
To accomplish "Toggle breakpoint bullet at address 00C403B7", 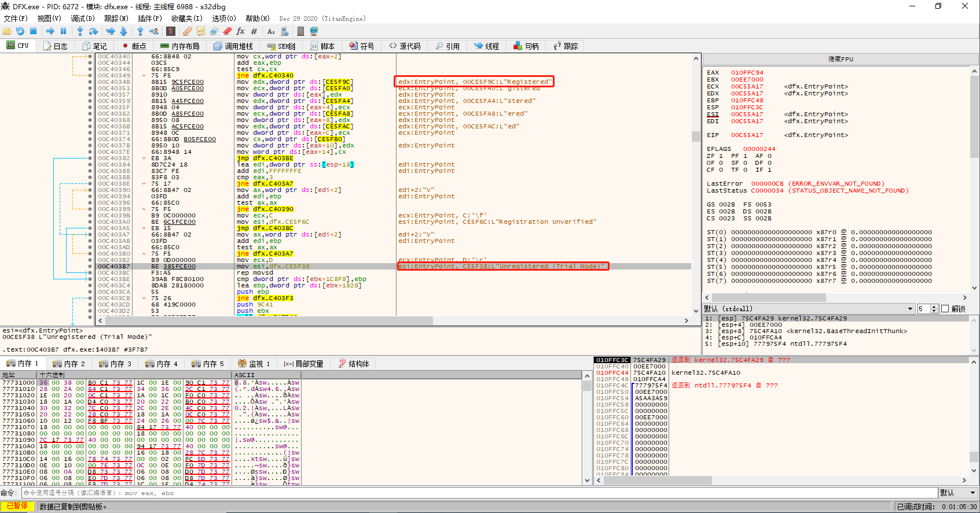I will (90, 267).
